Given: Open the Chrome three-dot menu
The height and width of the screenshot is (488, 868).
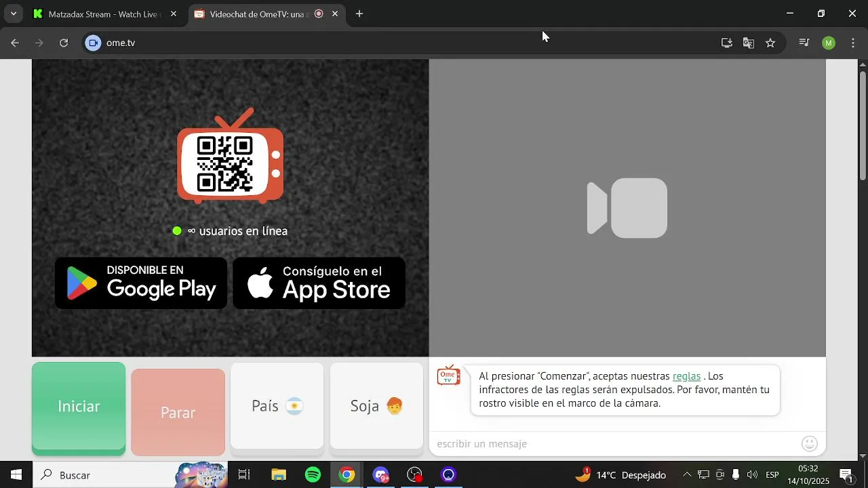Looking at the screenshot, I should [853, 43].
